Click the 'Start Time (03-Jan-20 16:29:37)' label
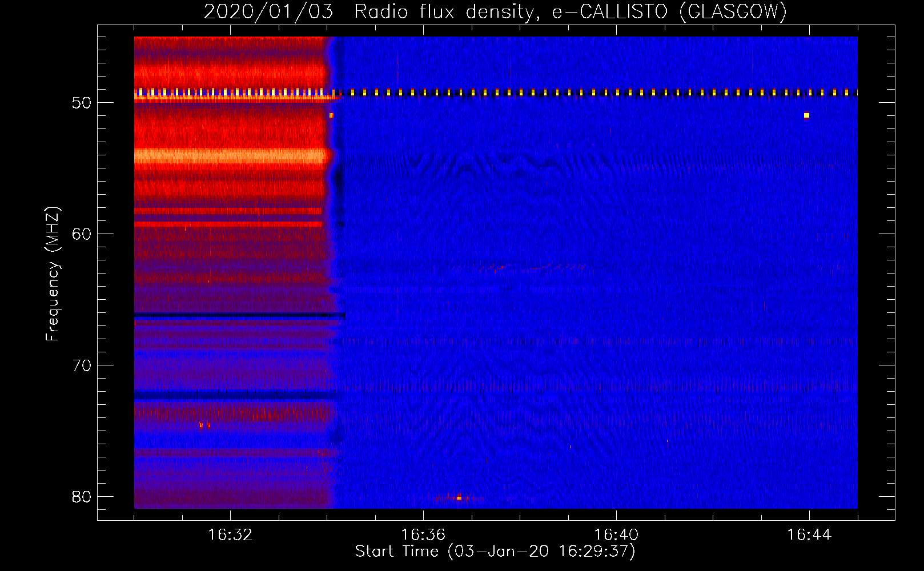The image size is (924, 571). click(x=495, y=552)
